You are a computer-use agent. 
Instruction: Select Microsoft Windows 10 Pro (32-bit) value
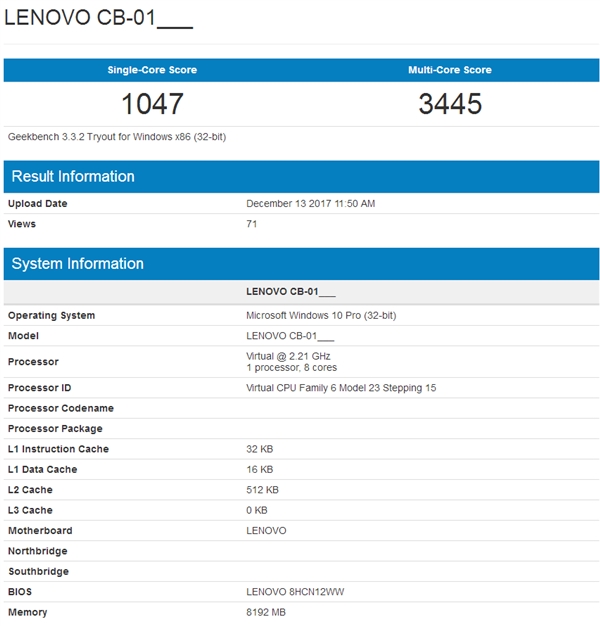(321, 315)
